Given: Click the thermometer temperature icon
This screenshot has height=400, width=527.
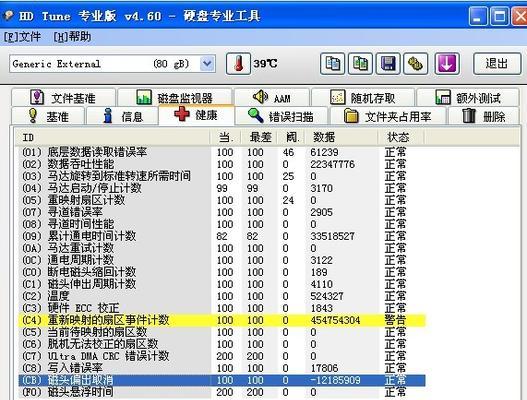Looking at the screenshot, I should click(238, 63).
